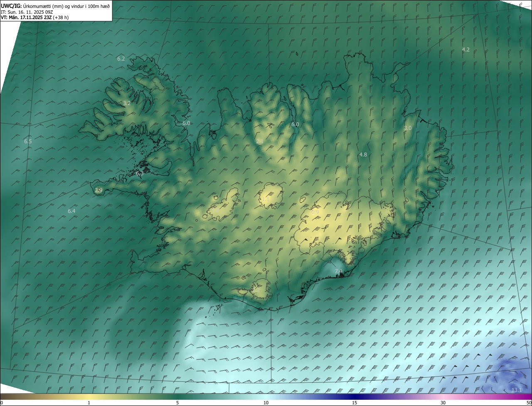This screenshot has width=532, height=406.
Task: Select the 4.2 value on the map
Action: pyautogui.click(x=466, y=49)
